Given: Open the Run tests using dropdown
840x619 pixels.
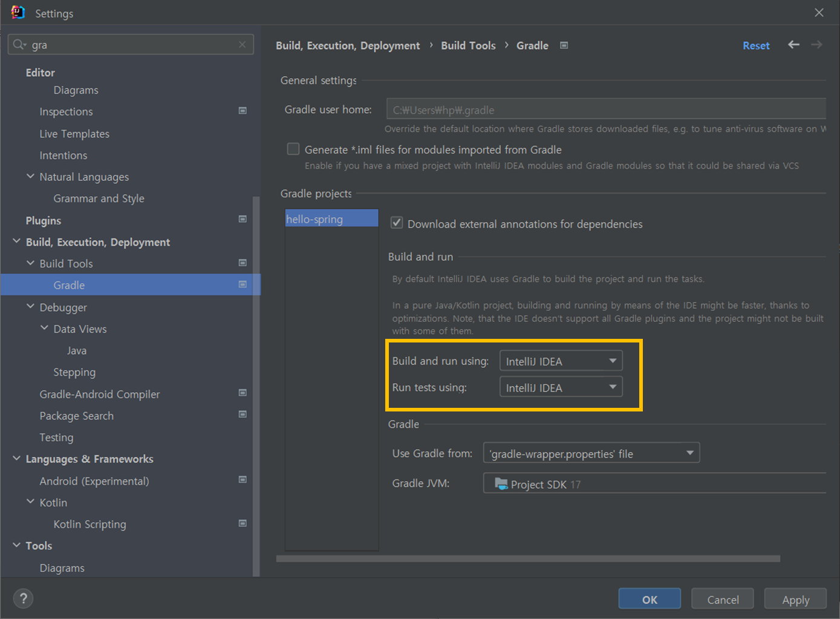Looking at the screenshot, I should (x=561, y=387).
